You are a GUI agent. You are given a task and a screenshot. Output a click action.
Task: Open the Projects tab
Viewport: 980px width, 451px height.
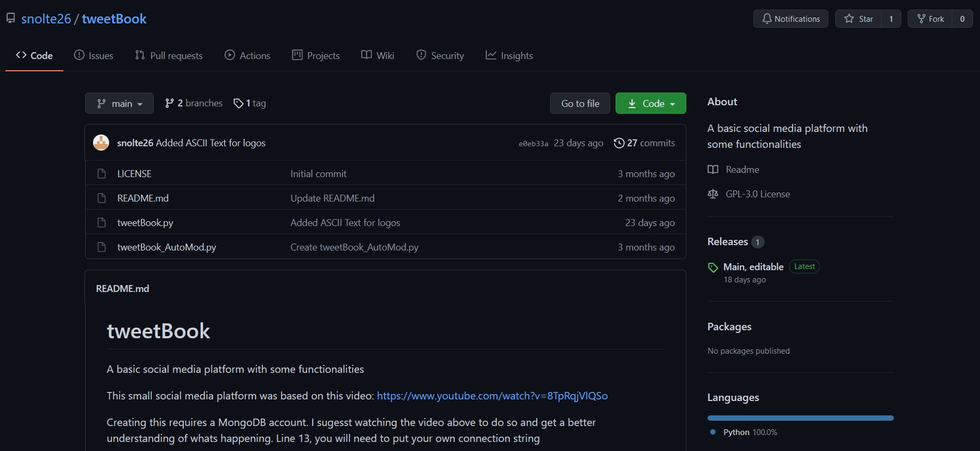coord(315,55)
